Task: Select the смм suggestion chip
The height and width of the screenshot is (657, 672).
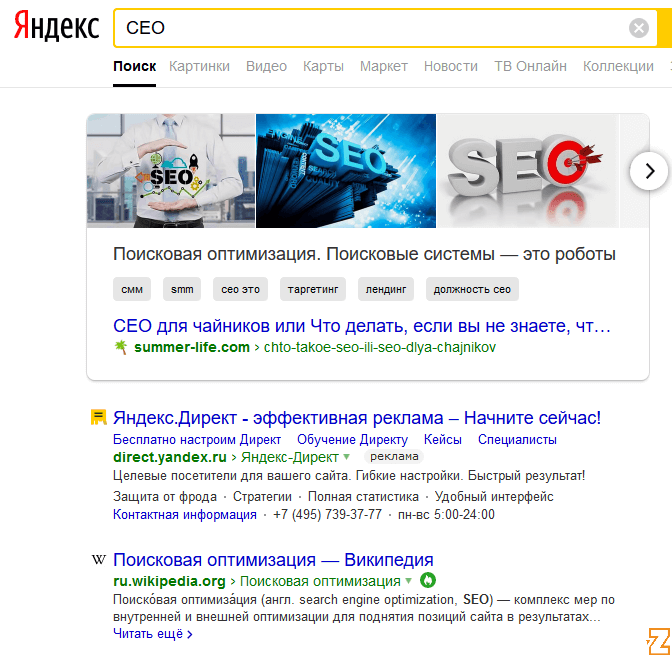Action: point(132,289)
